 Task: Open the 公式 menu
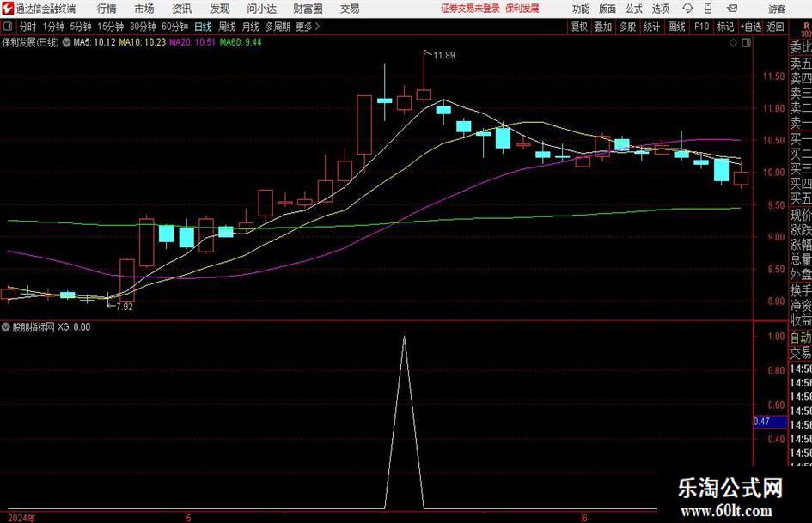634,9
